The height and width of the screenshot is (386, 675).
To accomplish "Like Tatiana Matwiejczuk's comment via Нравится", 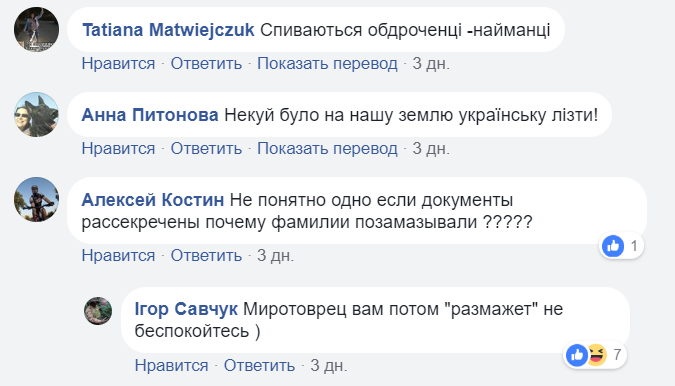I will [x=118, y=64].
